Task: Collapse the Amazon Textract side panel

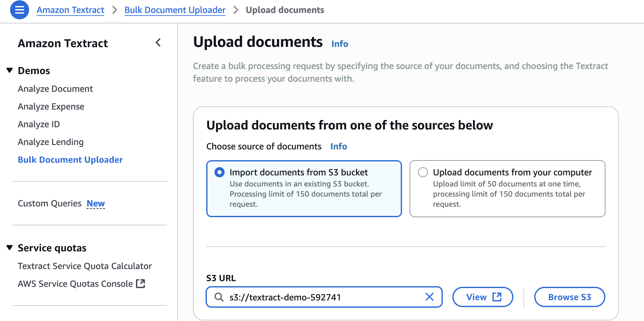Action: [x=158, y=43]
